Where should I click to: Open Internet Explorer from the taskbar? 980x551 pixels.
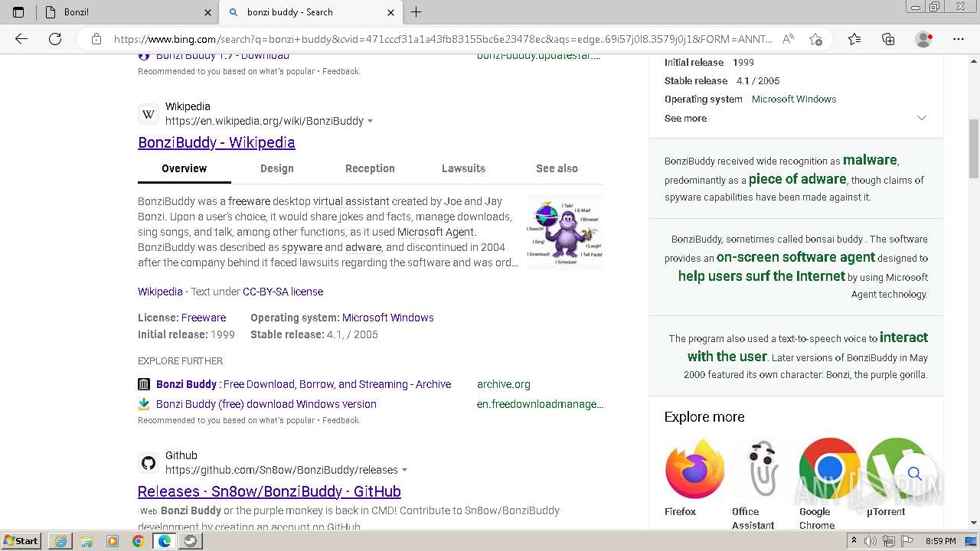[60, 541]
